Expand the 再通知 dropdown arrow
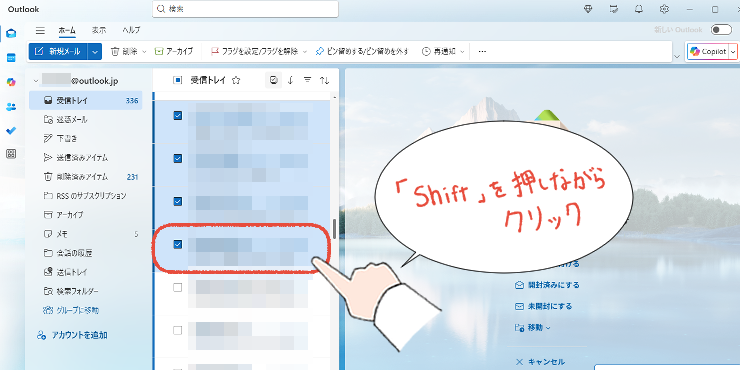Viewport: 740px width, 370px height. (462, 51)
